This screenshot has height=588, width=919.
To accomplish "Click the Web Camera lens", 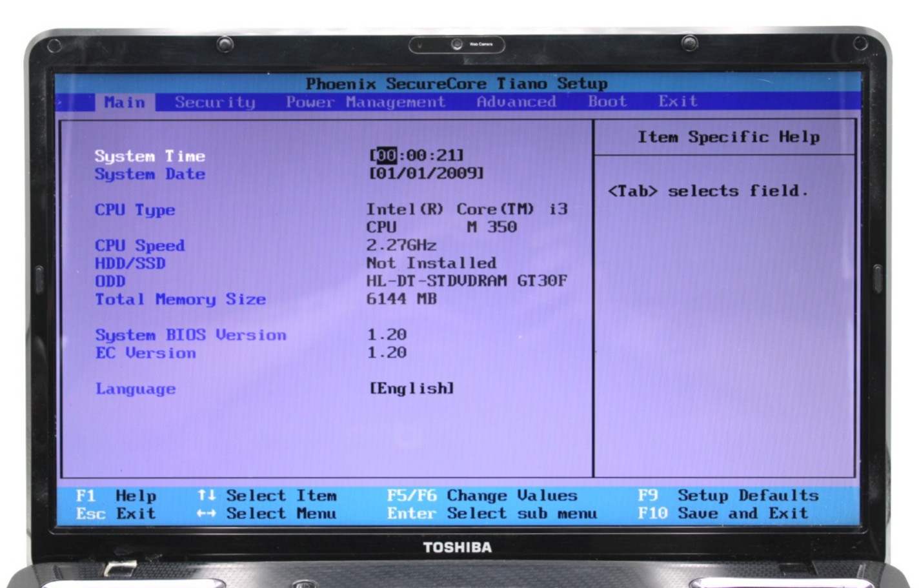I will pyautogui.click(x=456, y=45).
